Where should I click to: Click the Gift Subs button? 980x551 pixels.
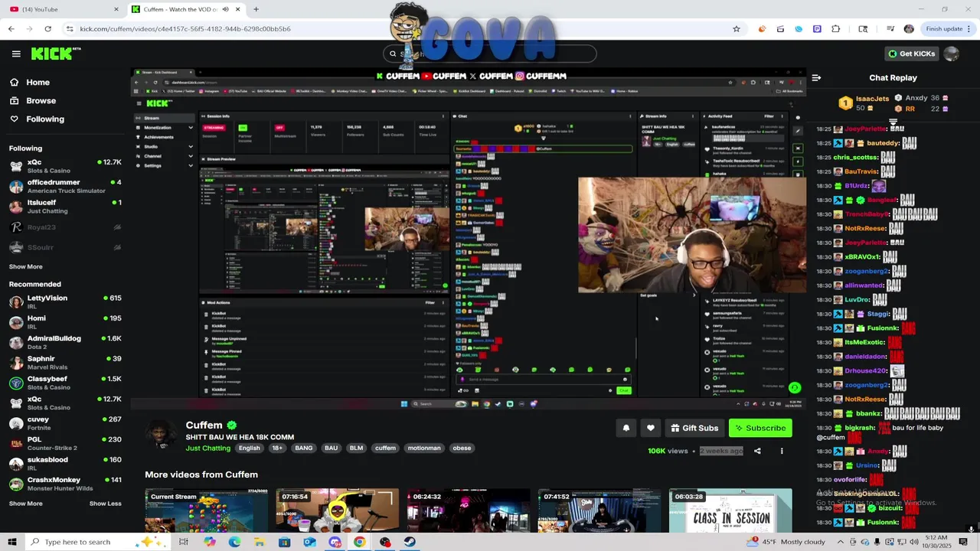[x=694, y=429]
